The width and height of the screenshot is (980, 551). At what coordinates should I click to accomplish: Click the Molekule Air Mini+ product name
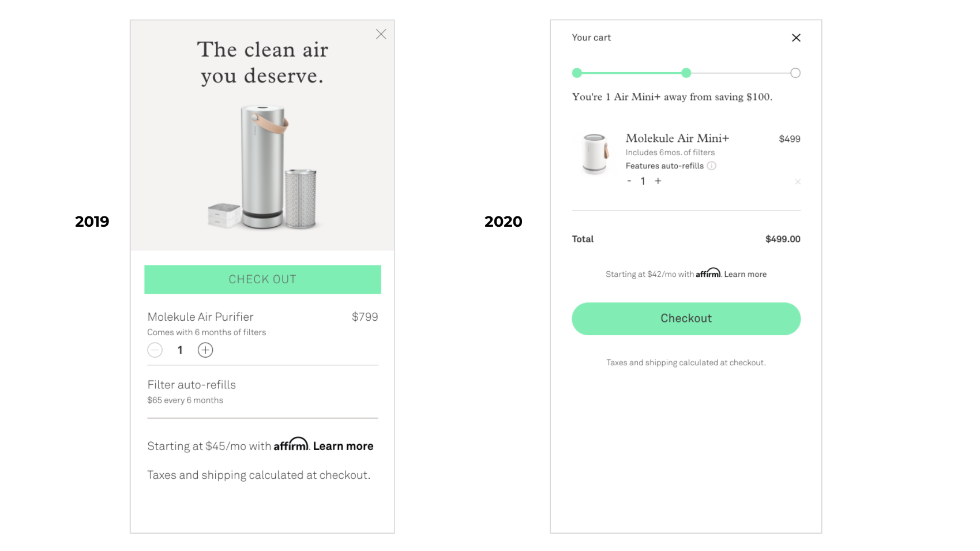[678, 138]
